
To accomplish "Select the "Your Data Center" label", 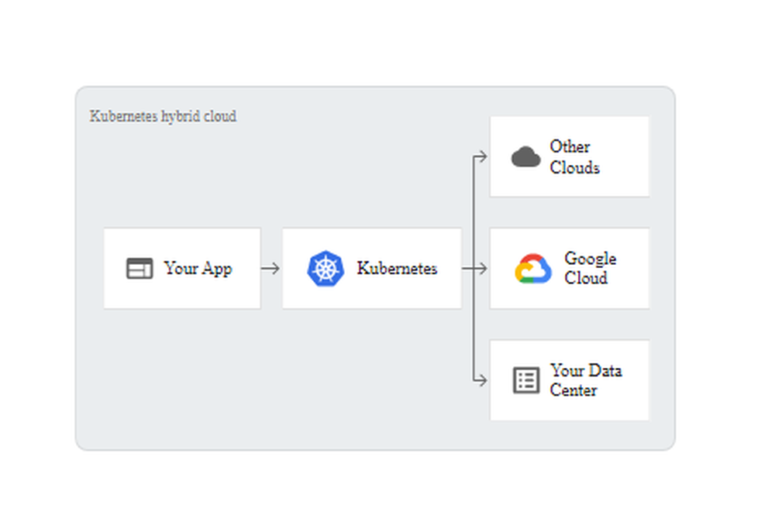I will point(586,380).
